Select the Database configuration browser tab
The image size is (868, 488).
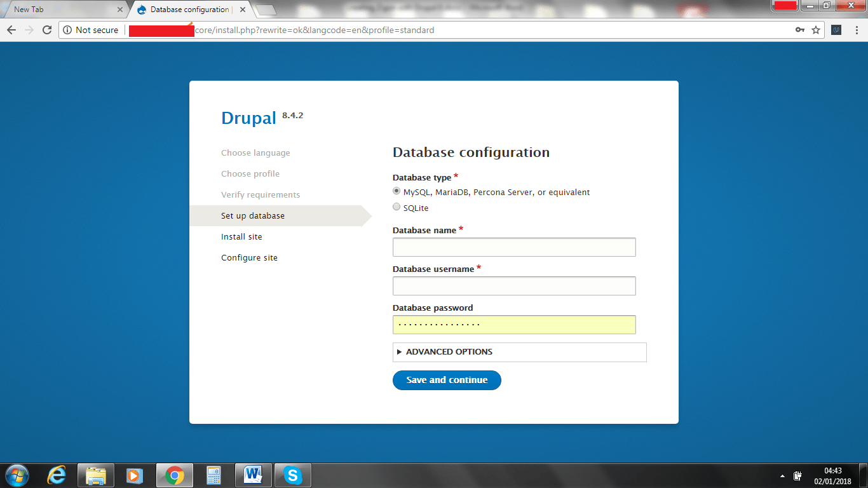[x=189, y=10]
